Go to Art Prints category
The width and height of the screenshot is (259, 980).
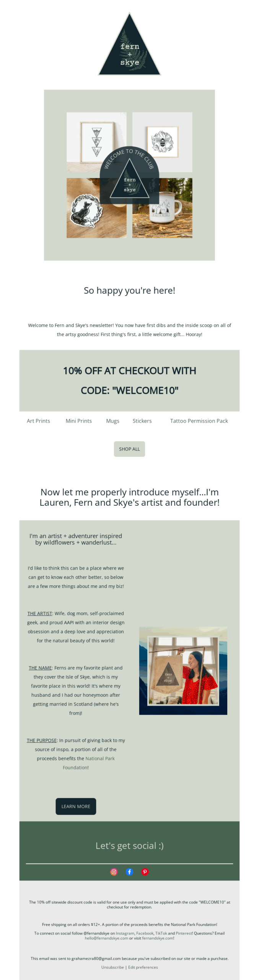pyautogui.click(x=38, y=421)
